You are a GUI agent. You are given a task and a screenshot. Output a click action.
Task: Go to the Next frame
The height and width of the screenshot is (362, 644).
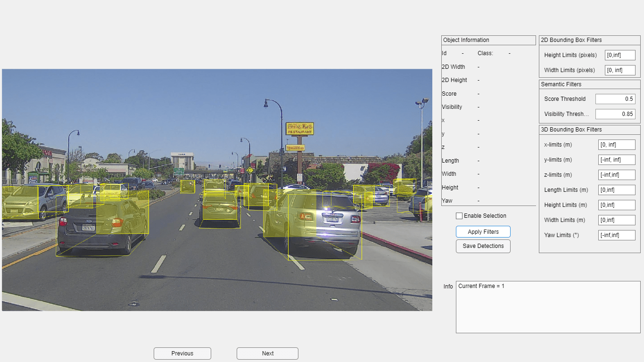(267, 354)
